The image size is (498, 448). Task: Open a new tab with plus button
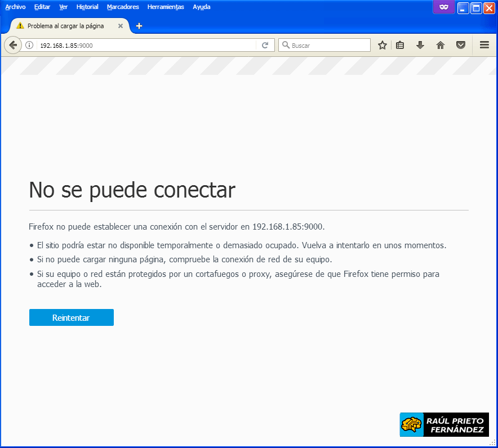(139, 26)
